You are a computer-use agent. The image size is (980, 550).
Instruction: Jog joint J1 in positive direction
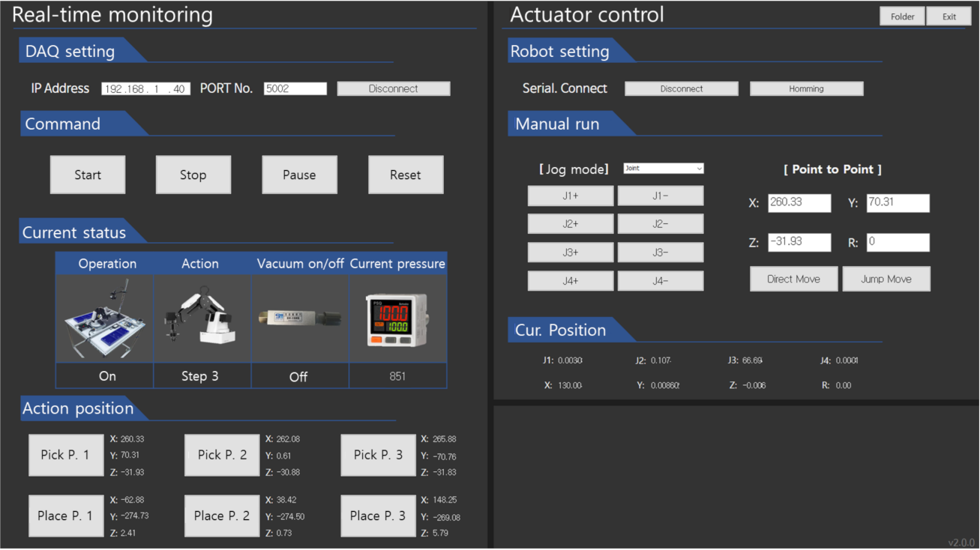pos(571,196)
